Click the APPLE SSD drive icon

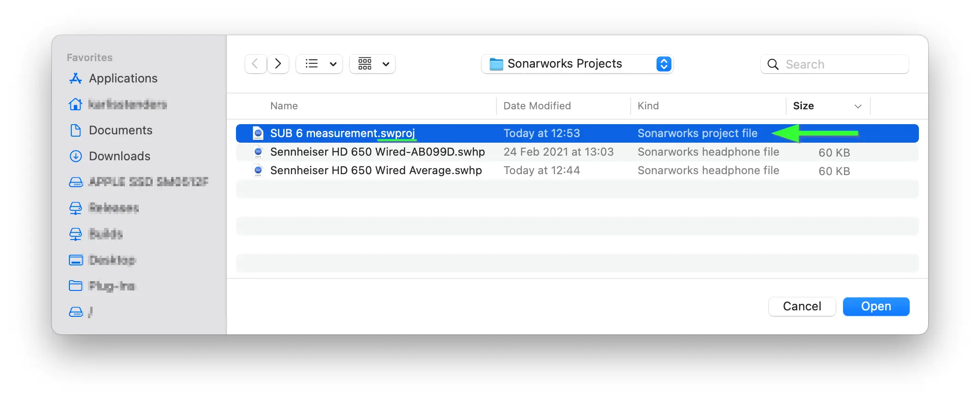75,182
